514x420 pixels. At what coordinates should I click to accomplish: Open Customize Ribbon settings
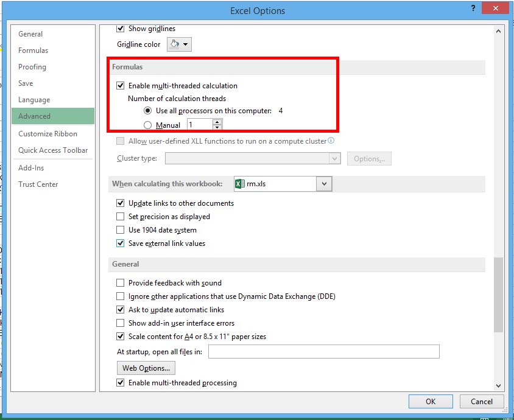pos(48,133)
